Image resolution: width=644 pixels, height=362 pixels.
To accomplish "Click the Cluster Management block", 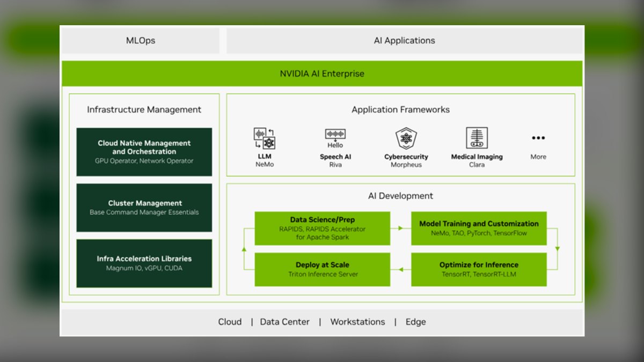I will [x=144, y=208].
